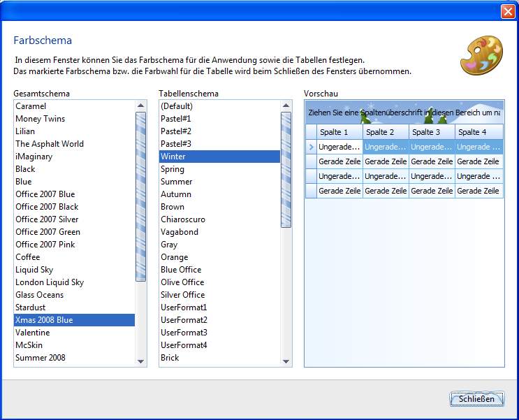519x420 pixels.
Task: Choose Black in Gesamtschema list
Action: [75, 169]
